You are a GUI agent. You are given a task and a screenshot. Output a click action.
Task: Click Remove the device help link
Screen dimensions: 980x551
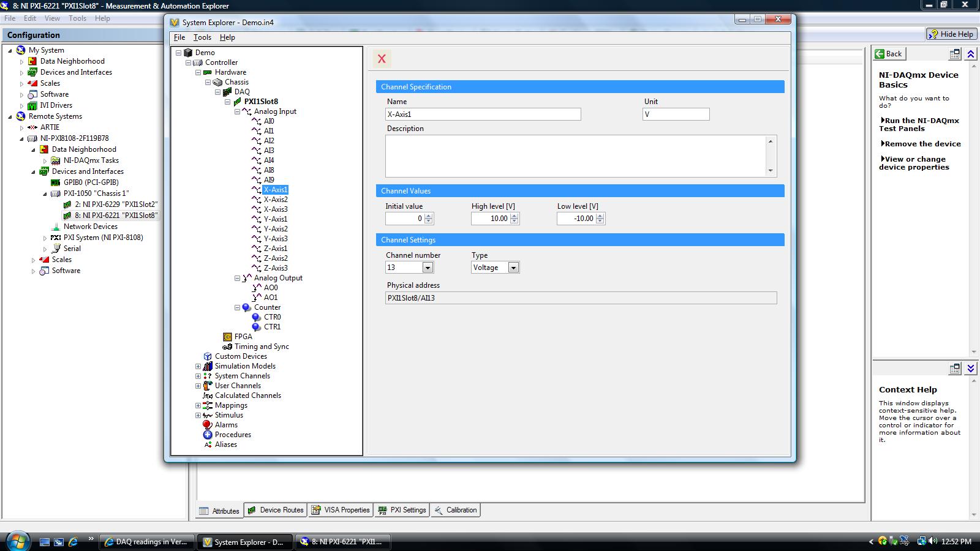[x=921, y=144]
